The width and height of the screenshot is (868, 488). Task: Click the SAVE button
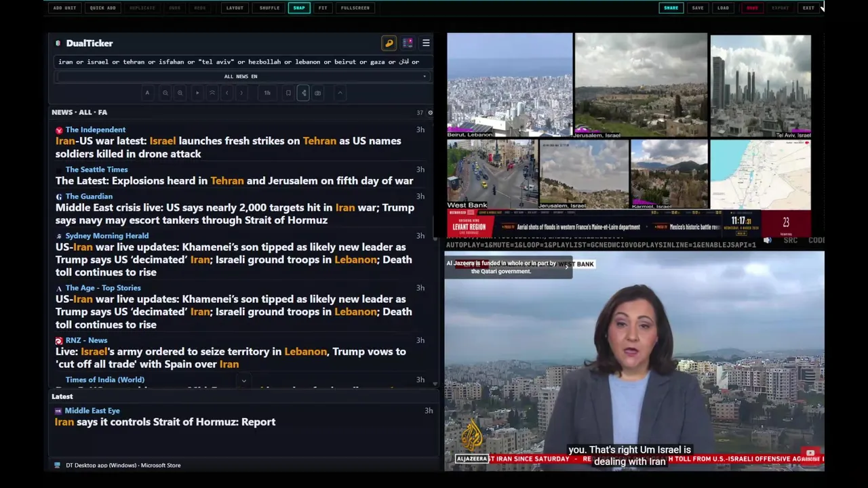698,8
